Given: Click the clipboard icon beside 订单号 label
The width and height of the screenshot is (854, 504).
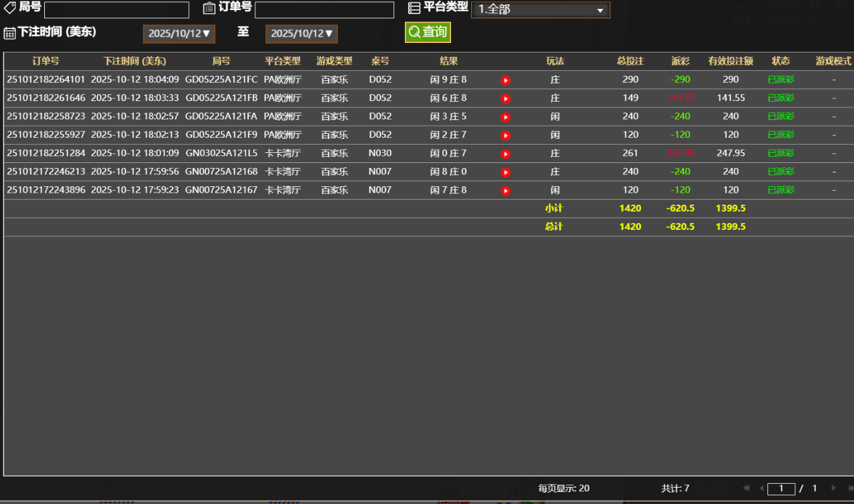Looking at the screenshot, I should pyautogui.click(x=208, y=8).
